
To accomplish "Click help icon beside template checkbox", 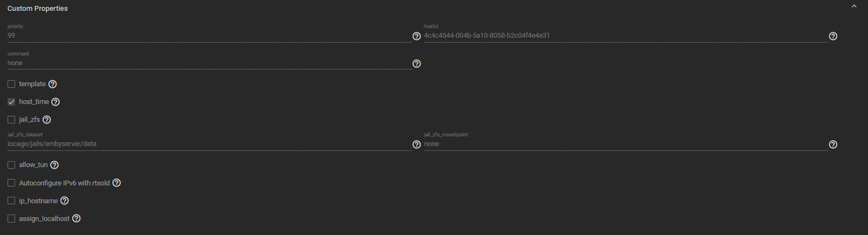I will click(52, 84).
